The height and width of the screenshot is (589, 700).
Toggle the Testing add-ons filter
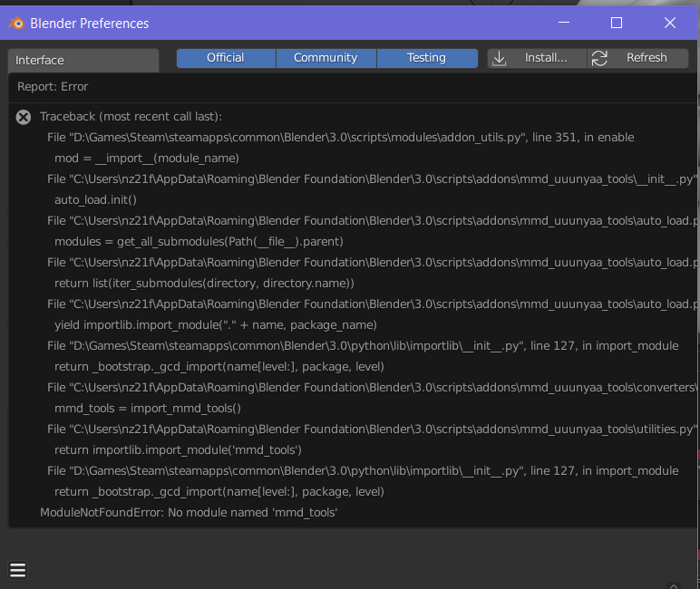coord(427,59)
